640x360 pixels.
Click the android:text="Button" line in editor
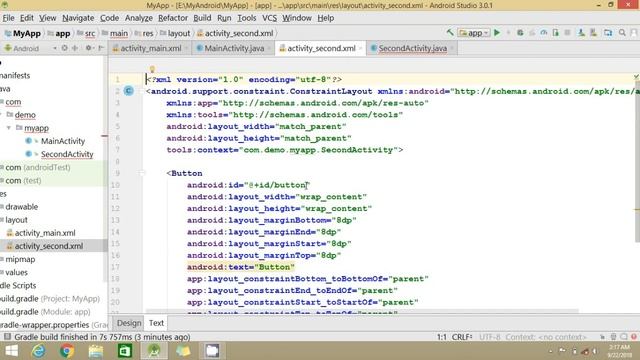240,267
